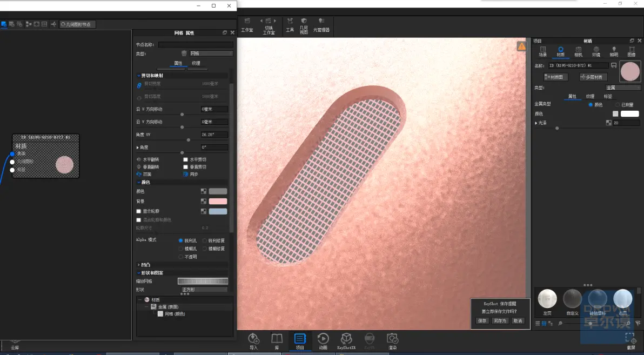Click the 角度 UV value field

point(214,135)
